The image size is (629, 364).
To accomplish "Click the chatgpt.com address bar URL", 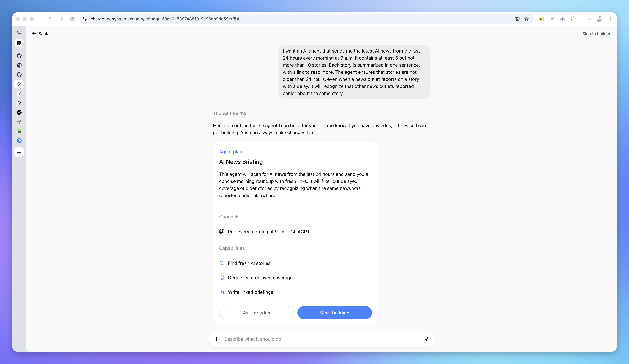I will coord(165,19).
